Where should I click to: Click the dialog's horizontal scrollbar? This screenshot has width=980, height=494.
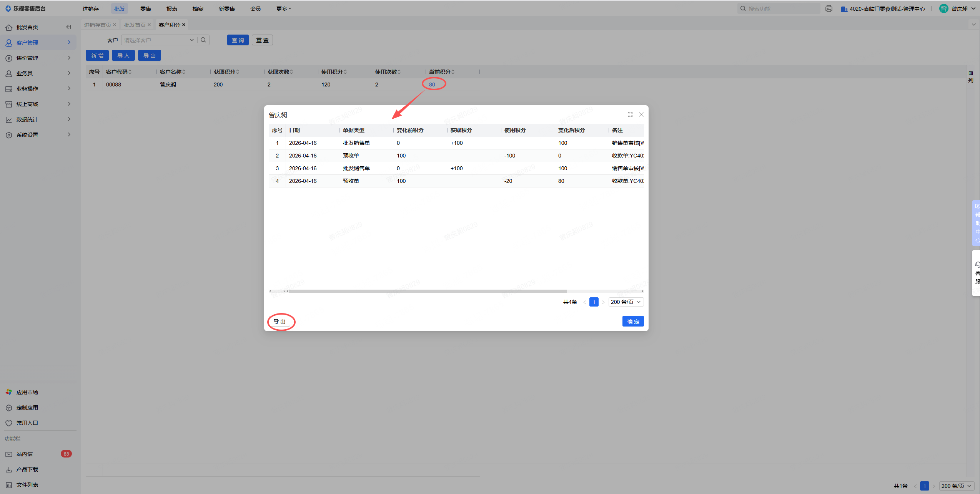427,291
